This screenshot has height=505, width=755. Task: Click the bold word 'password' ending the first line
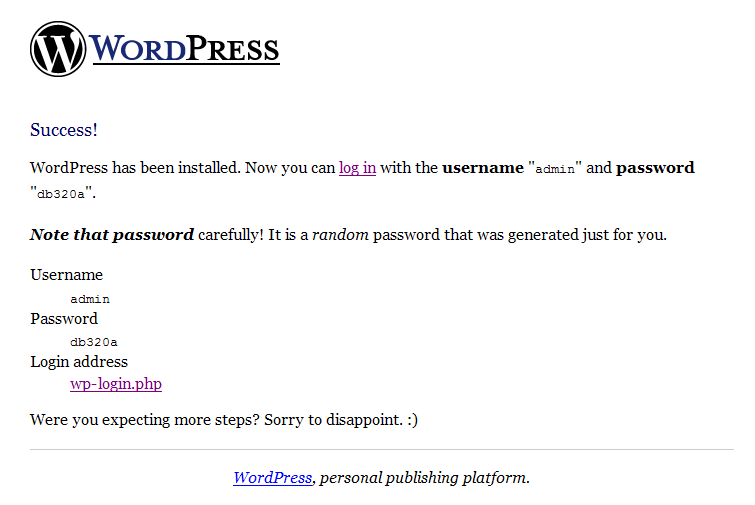point(655,168)
